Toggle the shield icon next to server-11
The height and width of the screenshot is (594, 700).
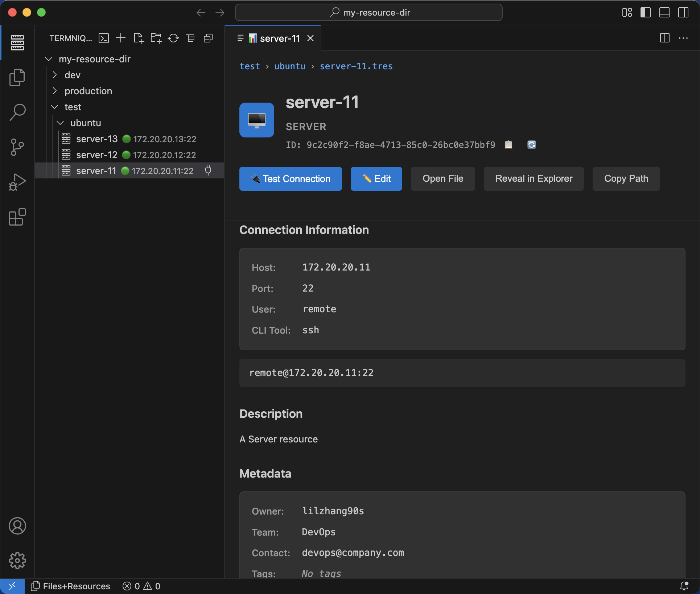(209, 170)
